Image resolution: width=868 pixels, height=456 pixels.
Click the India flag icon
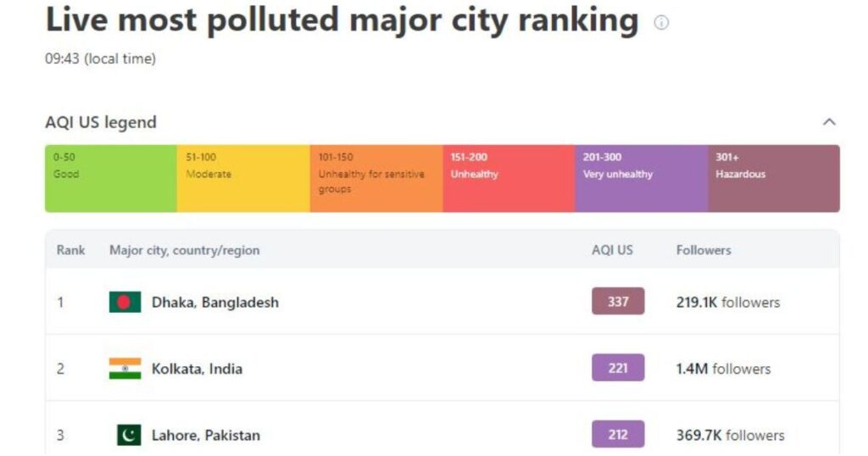coord(125,369)
